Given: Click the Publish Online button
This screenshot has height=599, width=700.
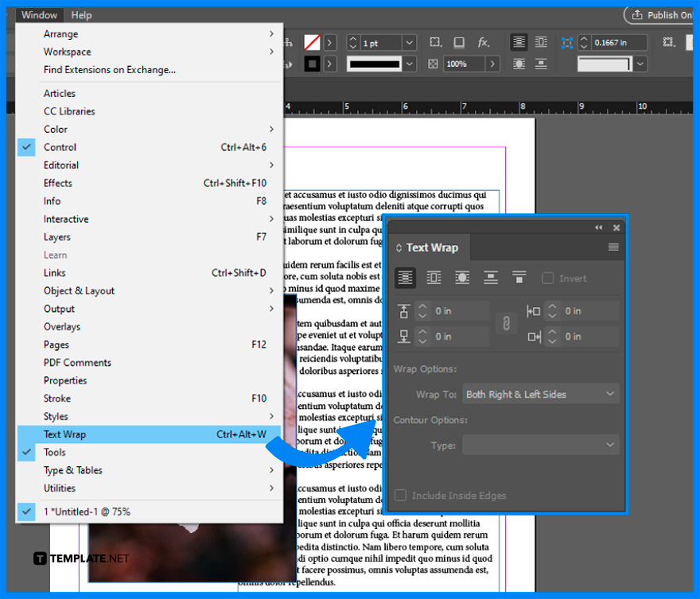Looking at the screenshot, I should coord(662,14).
